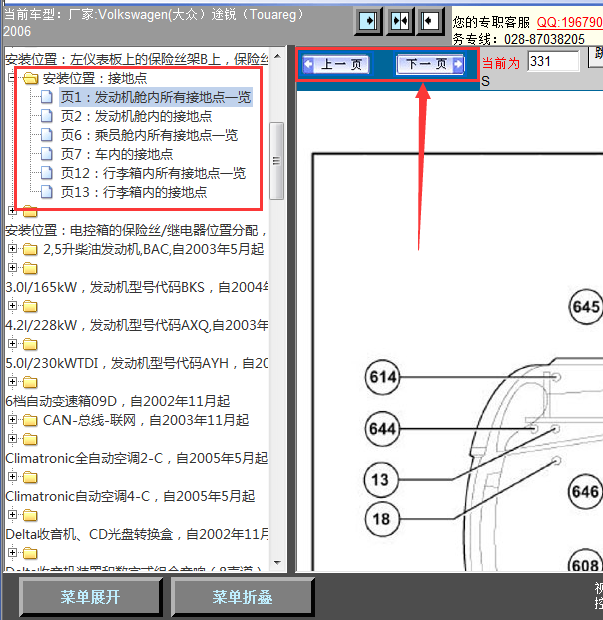This screenshot has height=620, width=603.
Task: Open 页1：发动机舱内所有接地点一览
Action: tap(156, 97)
